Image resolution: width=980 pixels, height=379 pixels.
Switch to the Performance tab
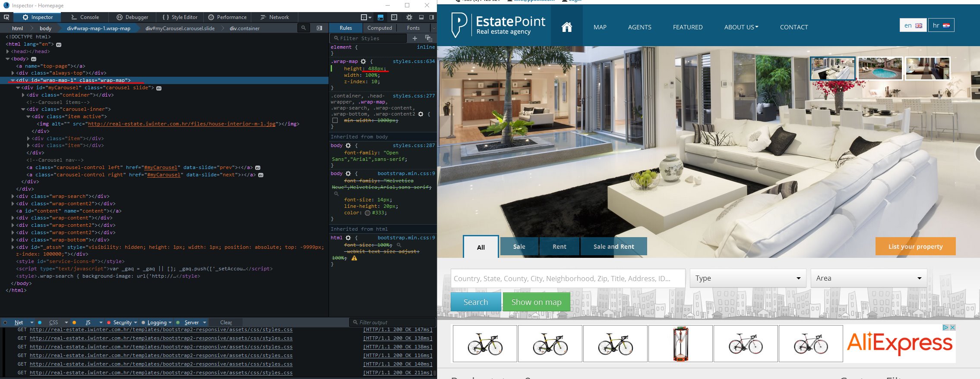tap(228, 17)
